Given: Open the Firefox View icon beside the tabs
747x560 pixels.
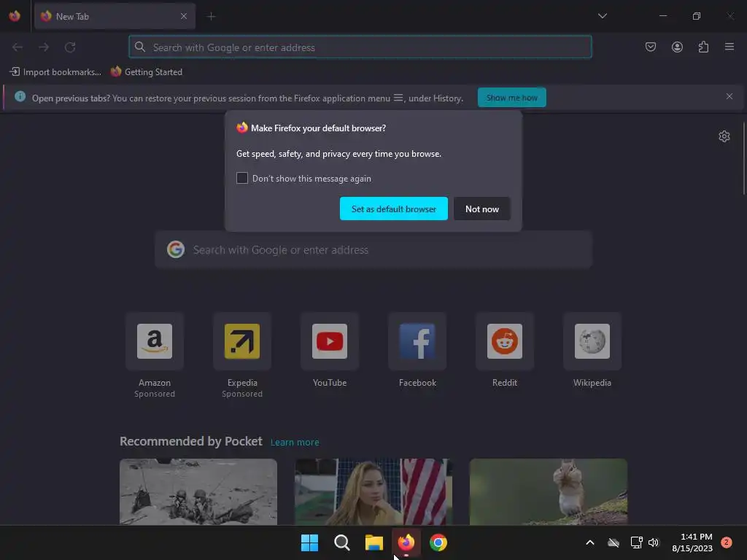Looking at the screenshot, I should click(x=15, y=16).
